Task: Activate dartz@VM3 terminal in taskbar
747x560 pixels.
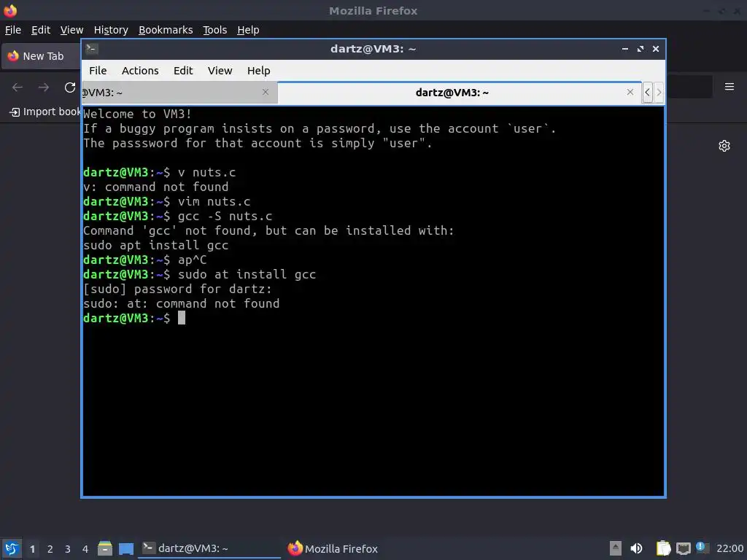Action: (209, 548)
